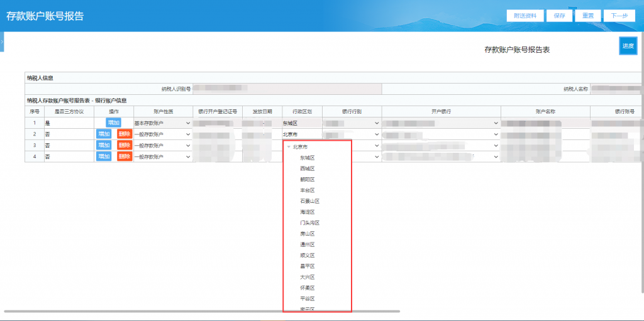The width and height of the screenshot is (644, 321).
Task: Click the 是 cell in row 1
Action: pos(69,122)
